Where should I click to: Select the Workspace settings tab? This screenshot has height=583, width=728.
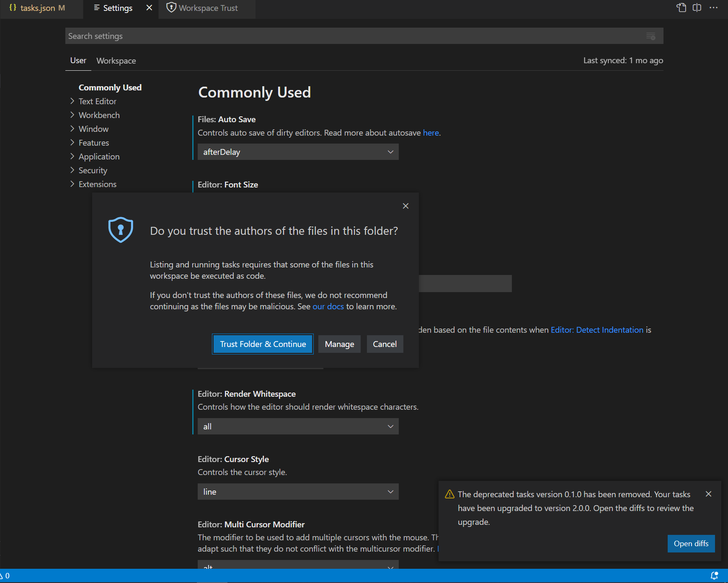[116, 61]
